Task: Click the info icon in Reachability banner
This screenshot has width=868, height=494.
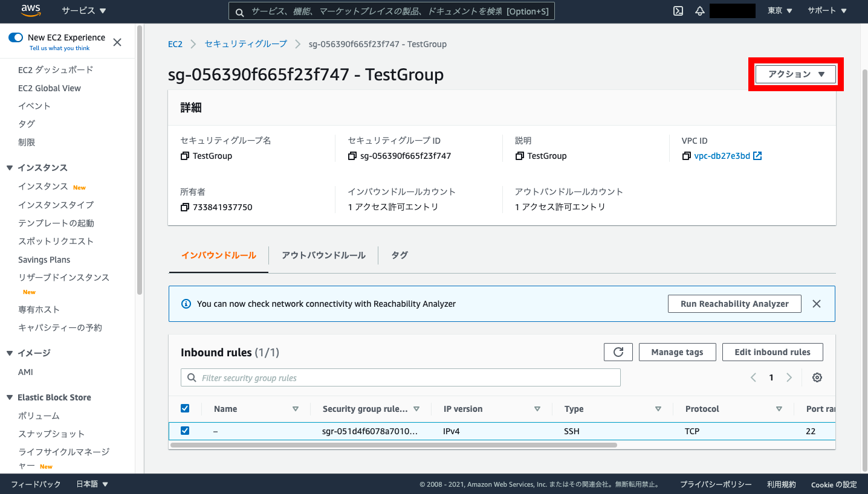Action: [x=186, y=304]
